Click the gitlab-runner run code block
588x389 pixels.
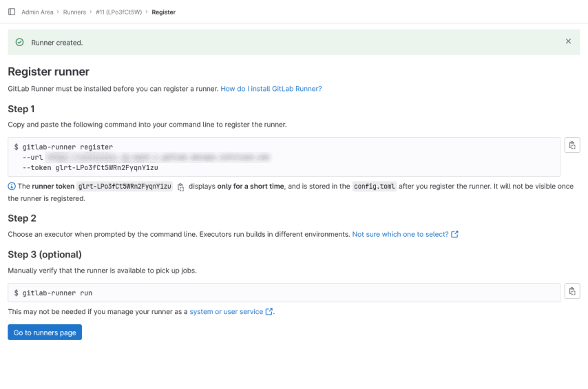(x=284, y=293)
